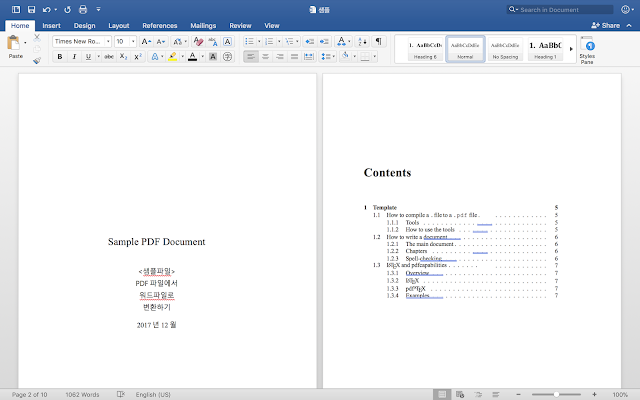This screenshot has width=640, height=400.
Task: Switch to Outline view in status bar
Action: click(478, 394)
